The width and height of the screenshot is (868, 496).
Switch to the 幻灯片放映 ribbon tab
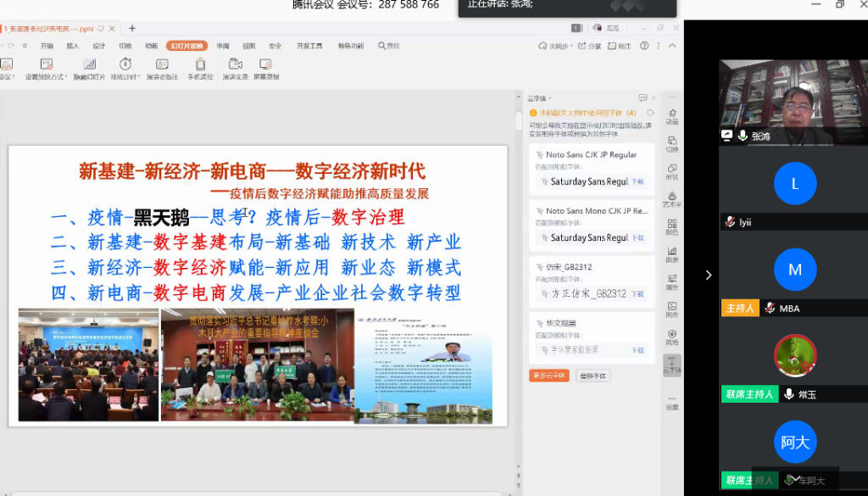pos(186,46)
